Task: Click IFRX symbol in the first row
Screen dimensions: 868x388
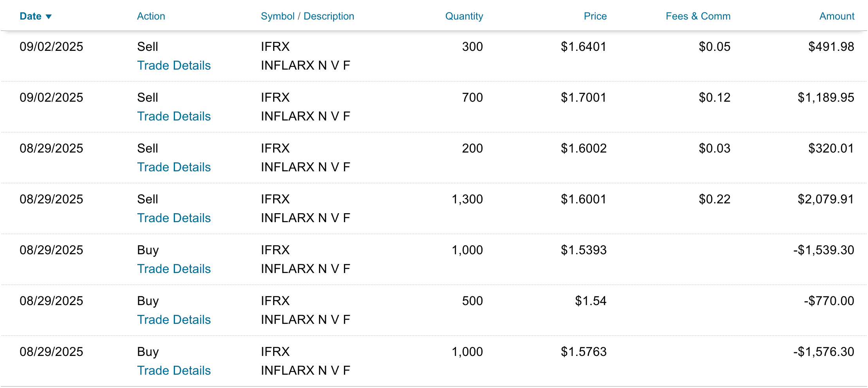Action: click(x=275, y=47)
